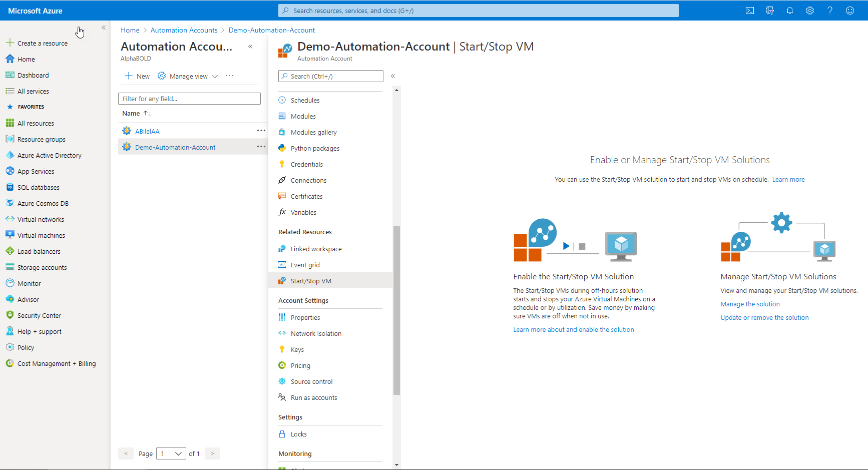
Task: Open Directory + subscription filter icon
Action: pos(770,11)
